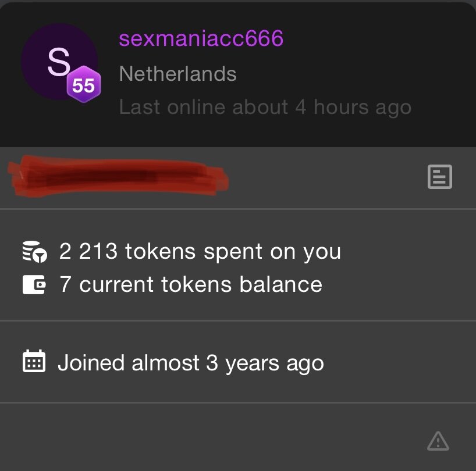476x471 pixels.
Task: Click the coins stack icon
Action: tap(34, 251)
